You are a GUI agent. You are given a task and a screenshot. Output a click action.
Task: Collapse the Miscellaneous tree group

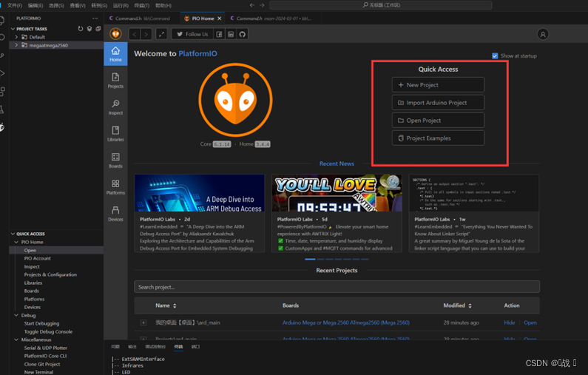[16, 339]
